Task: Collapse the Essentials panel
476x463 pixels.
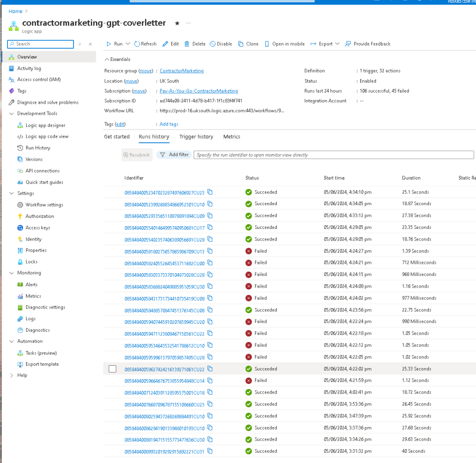Action: click(117, 60)
